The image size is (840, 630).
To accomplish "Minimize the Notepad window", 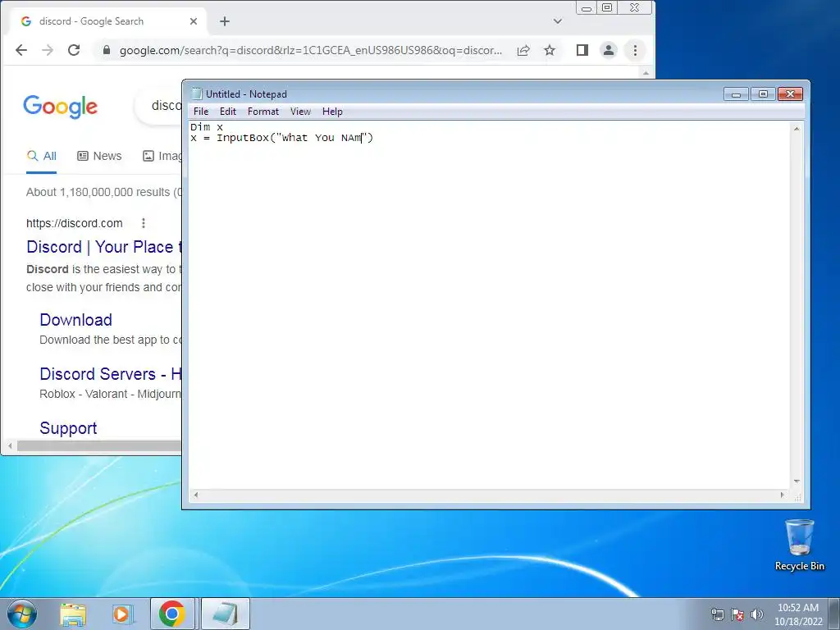I will click(x=736, y=94).
